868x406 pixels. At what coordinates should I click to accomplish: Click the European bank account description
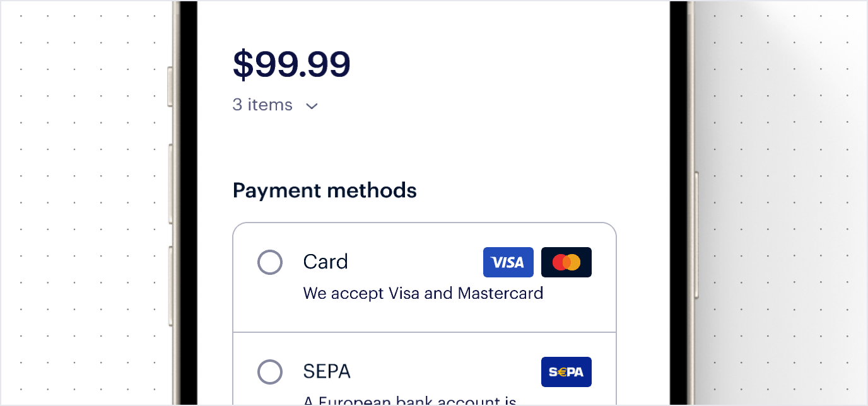point(410,401)
